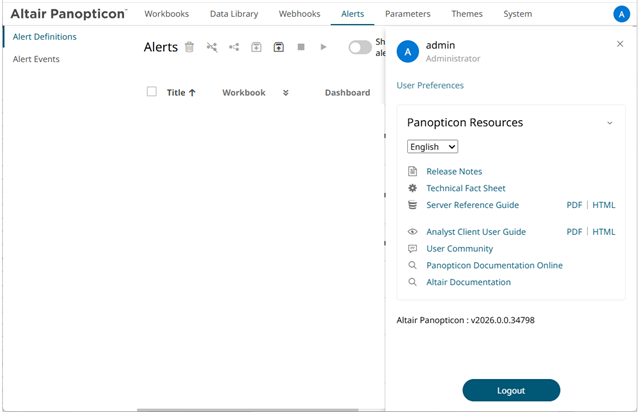Click the chat bubble icon beside User Community

point(413,249)
